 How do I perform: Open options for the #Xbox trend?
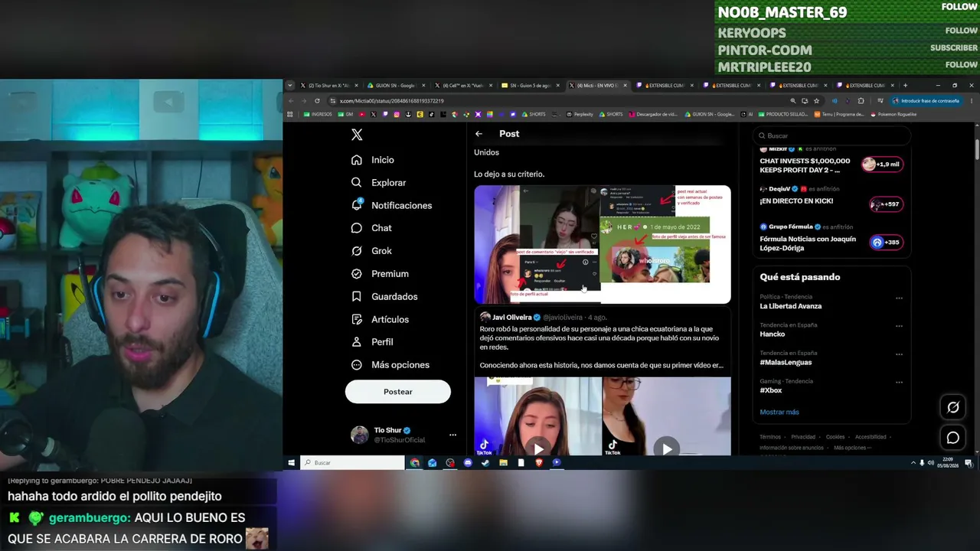[x=899, y=382]
